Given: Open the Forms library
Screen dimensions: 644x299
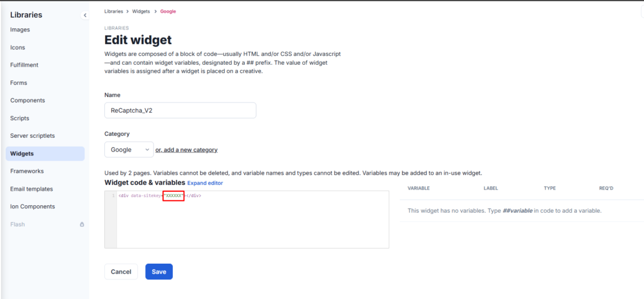Looking at the screenshot, I should tap(45, 82).
